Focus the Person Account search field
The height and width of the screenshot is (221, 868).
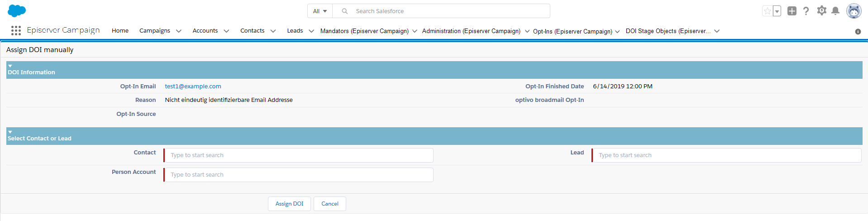pos(299,175)
